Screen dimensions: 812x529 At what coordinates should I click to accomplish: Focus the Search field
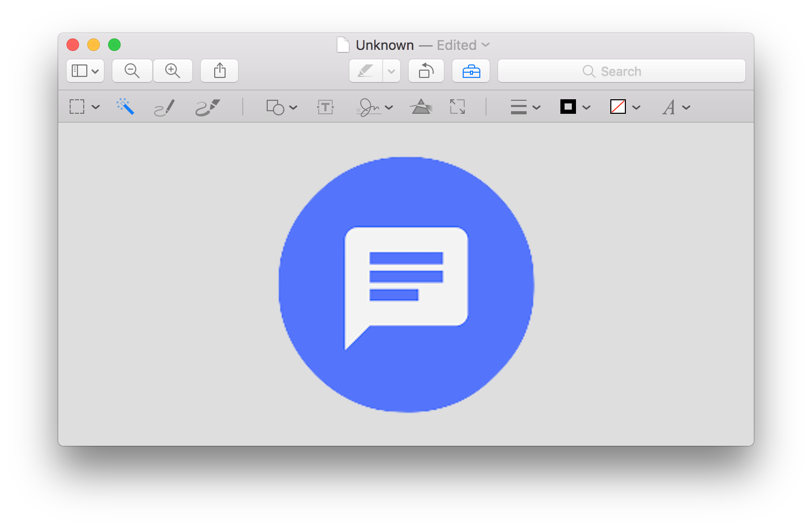(x=622, y=71)
